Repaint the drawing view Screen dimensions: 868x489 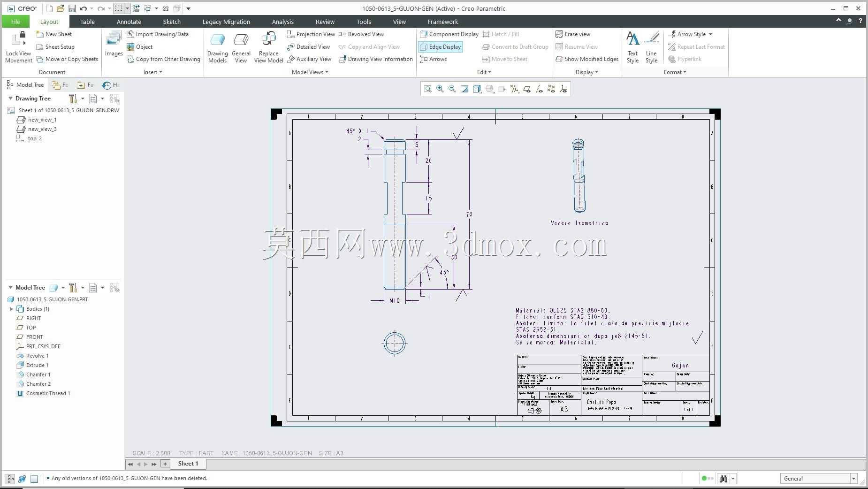[464, 89]
